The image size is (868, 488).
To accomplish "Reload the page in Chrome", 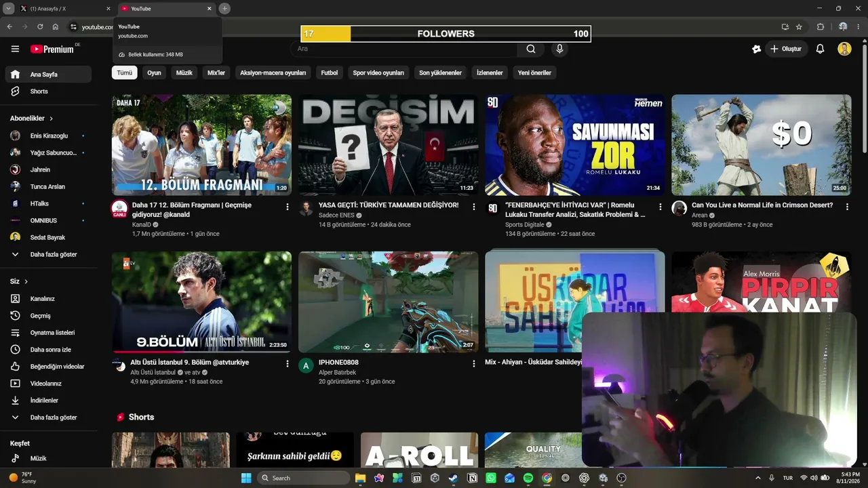I will pos(40,26).
